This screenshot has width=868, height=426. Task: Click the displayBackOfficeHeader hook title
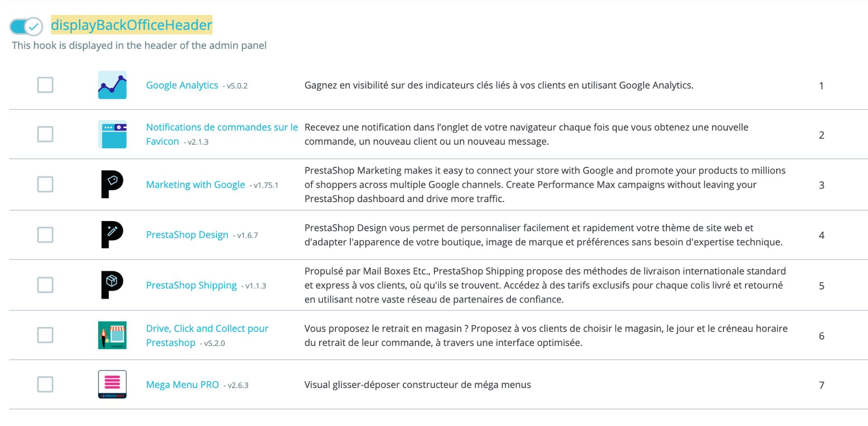point(132,25)
